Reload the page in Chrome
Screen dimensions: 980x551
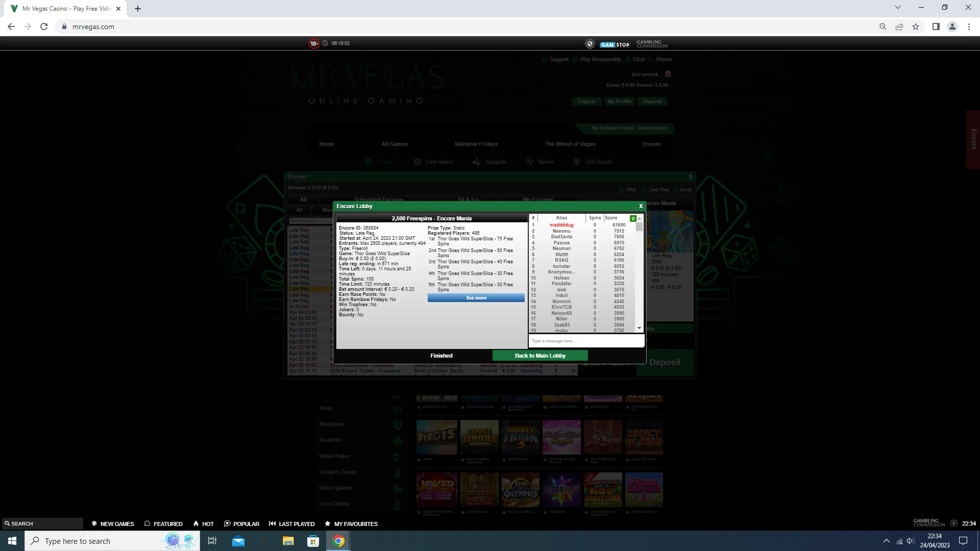click(x=44, y=27)
